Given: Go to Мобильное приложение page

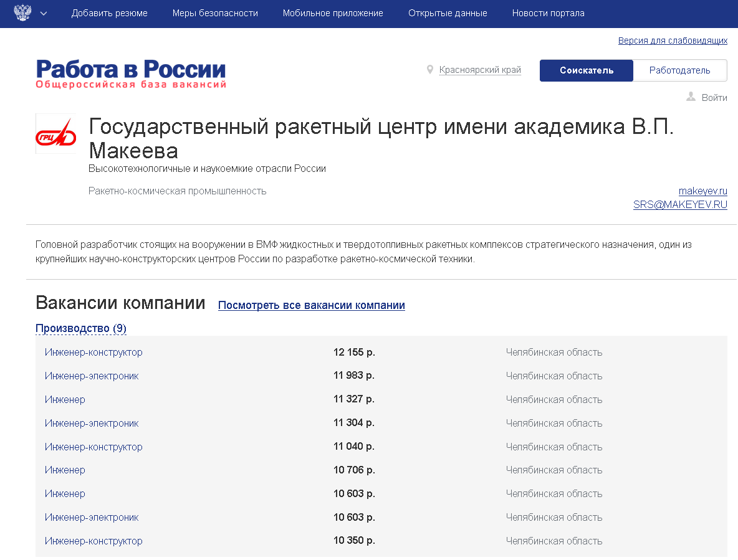Looking at the screenshot, I should coord(333,13).
